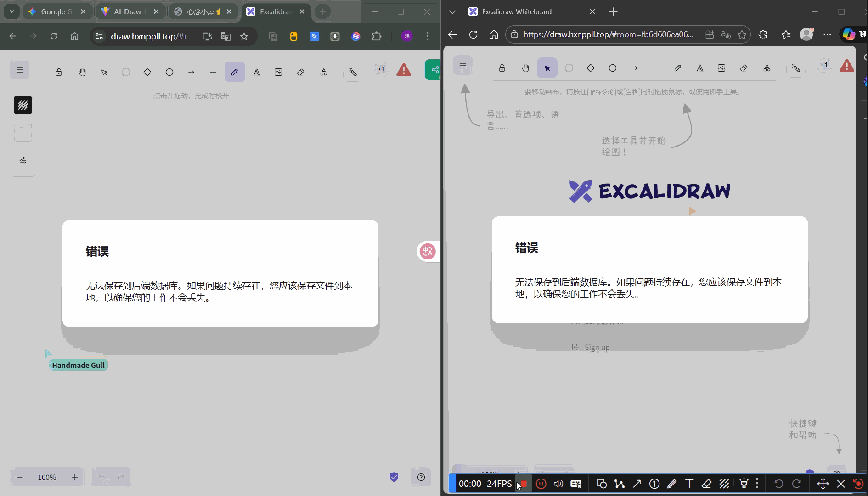Image resolution: width=868 pixels, height=496 pixels.
Task: Toggle recorder audio speaker icon
Action: pos(558,484)
